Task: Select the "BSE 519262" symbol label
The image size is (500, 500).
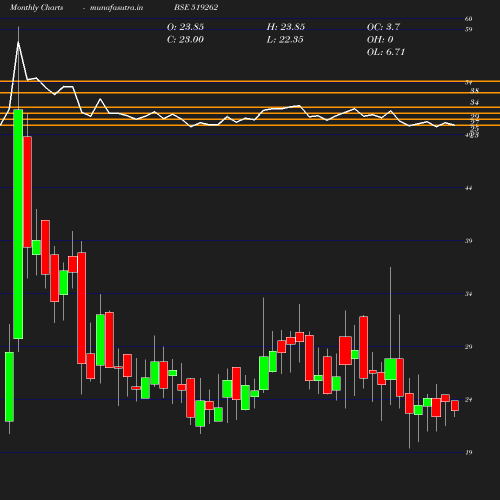Action: (196, 7)
